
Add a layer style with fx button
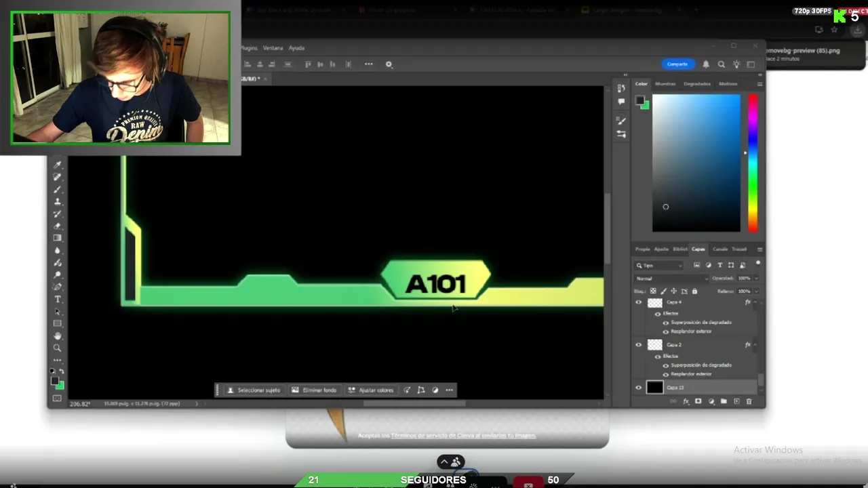(686, 401)
